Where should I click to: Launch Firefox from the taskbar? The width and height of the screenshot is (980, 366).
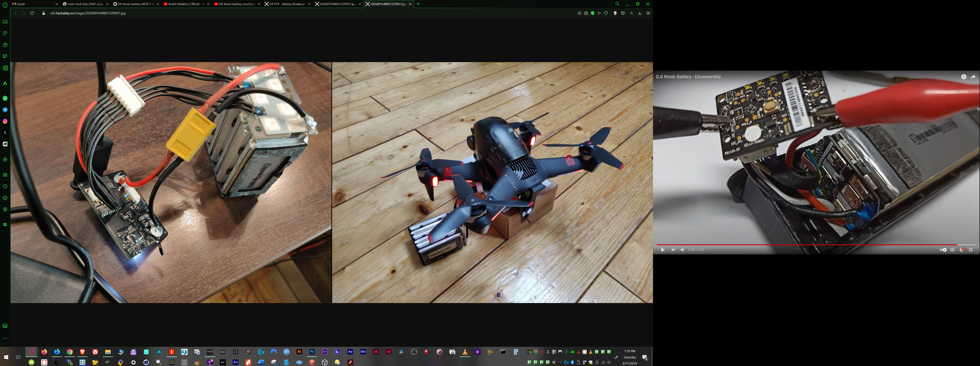coord(44,352)
